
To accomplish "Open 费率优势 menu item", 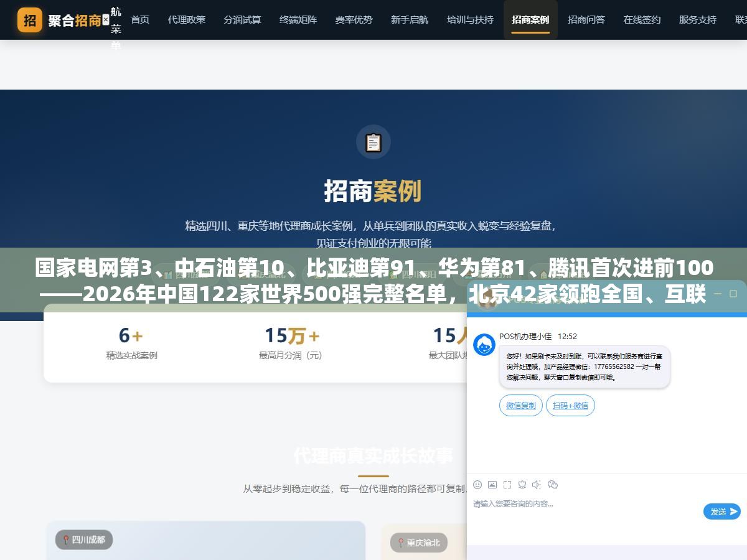I will [354, 20].
